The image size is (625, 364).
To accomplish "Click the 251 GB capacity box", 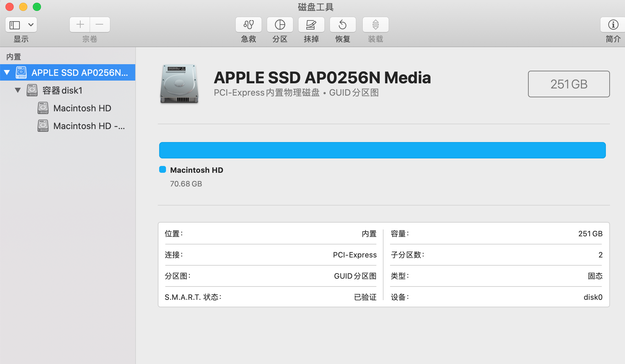I will click(x=569, y=84).
